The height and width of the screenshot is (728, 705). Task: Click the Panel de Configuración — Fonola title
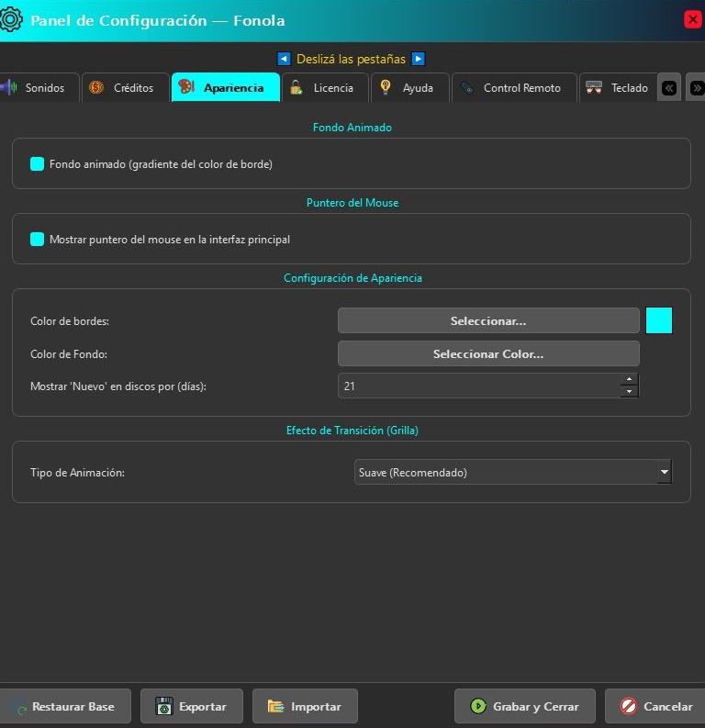[x=157, y=20]
